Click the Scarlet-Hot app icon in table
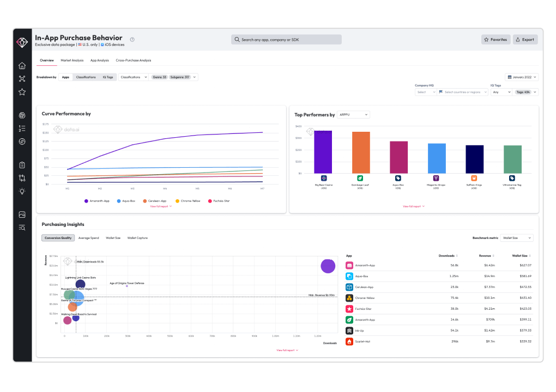Image resolution: width=556 pixels, height=392 pixels. pyautogui.click(x=349, y=341)
